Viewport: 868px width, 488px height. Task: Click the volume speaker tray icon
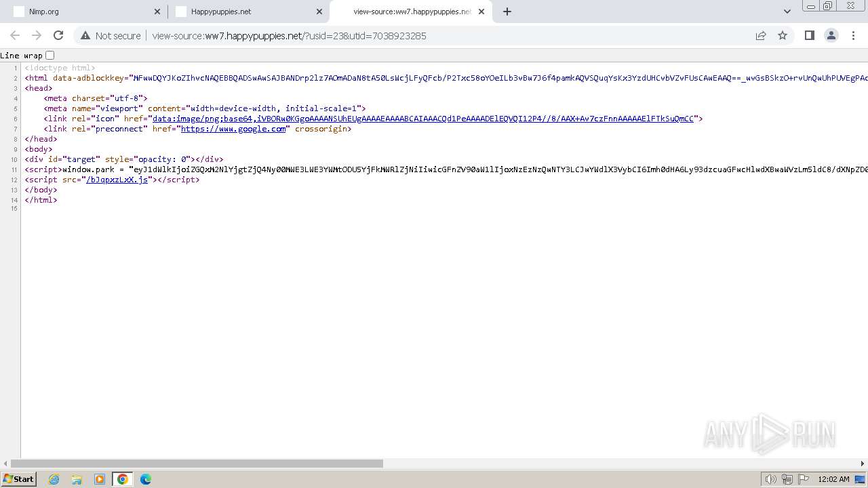tap(771, 479)
